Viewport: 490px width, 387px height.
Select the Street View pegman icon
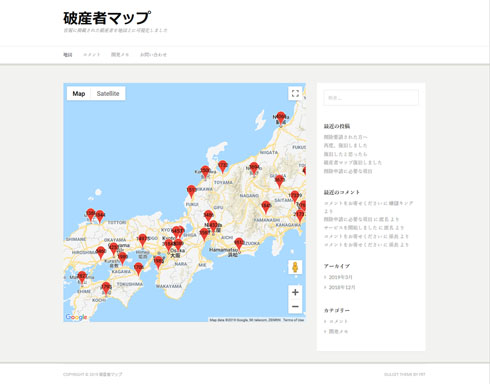click(295, 267)
